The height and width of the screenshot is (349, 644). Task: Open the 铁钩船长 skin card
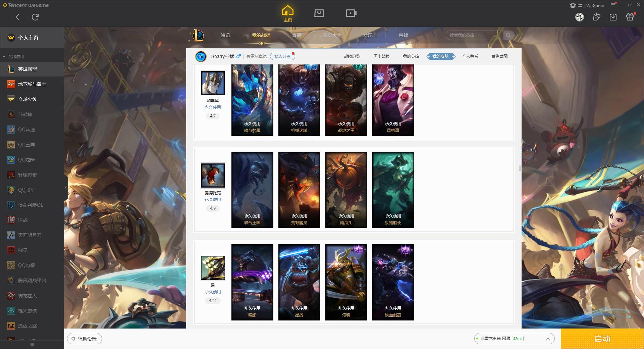coord(393,190)
